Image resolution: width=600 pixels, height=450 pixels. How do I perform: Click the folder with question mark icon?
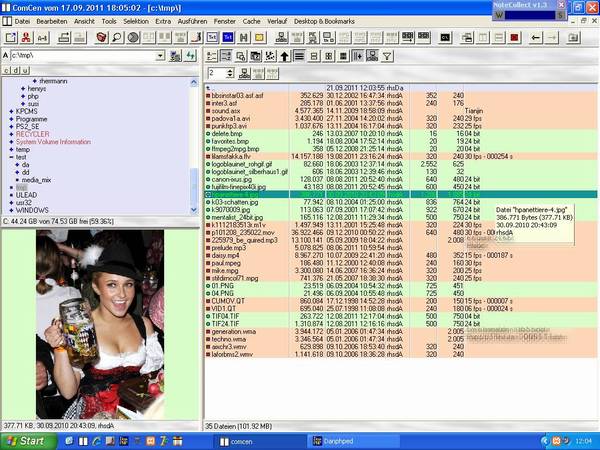click(x=256, y=57)
